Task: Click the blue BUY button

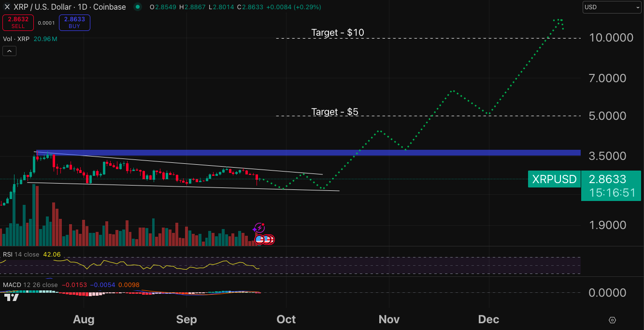Action: coord(74,23)
